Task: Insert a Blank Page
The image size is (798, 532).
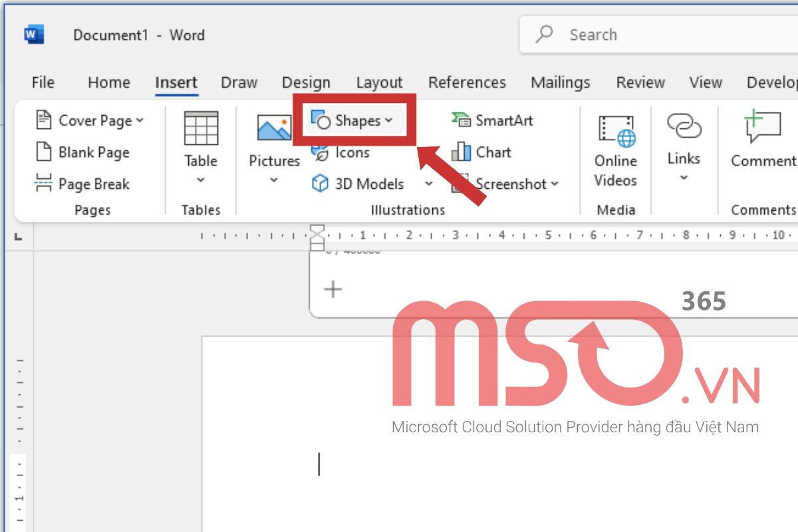Action: (82, 152)
